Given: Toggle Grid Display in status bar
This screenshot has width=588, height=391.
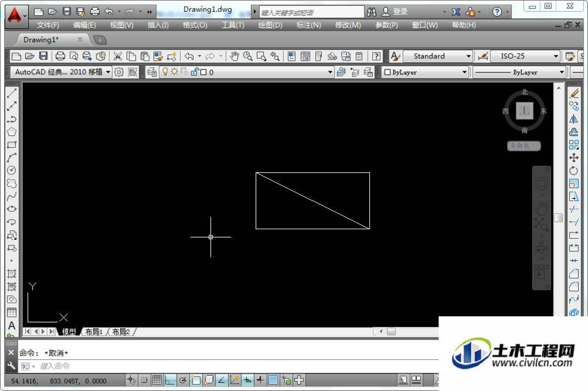Looking at the screenshot, I should pos(157,380).
